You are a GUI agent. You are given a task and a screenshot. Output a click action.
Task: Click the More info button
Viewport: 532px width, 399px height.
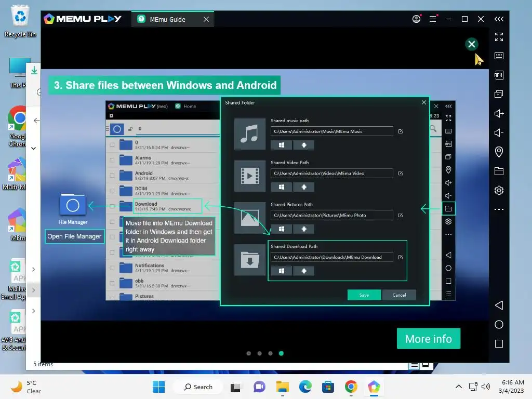click(x=428, y=339)
